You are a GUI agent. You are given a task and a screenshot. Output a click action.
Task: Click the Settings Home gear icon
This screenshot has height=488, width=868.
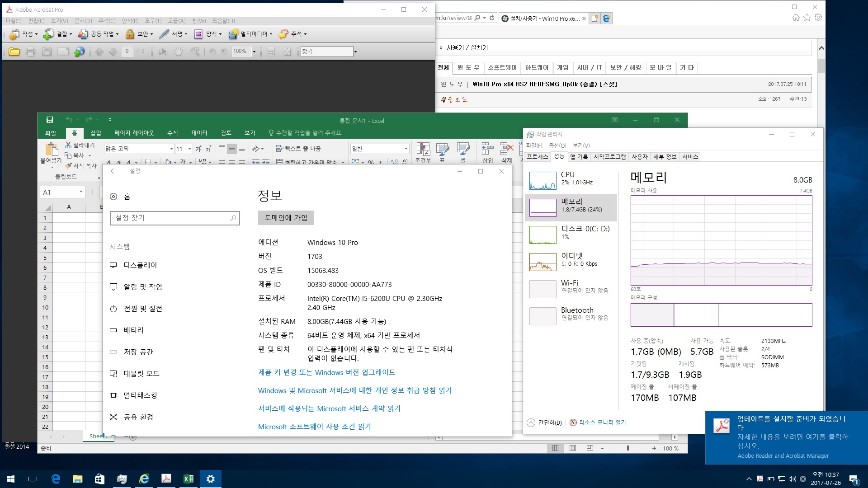(x=113, y=197)
